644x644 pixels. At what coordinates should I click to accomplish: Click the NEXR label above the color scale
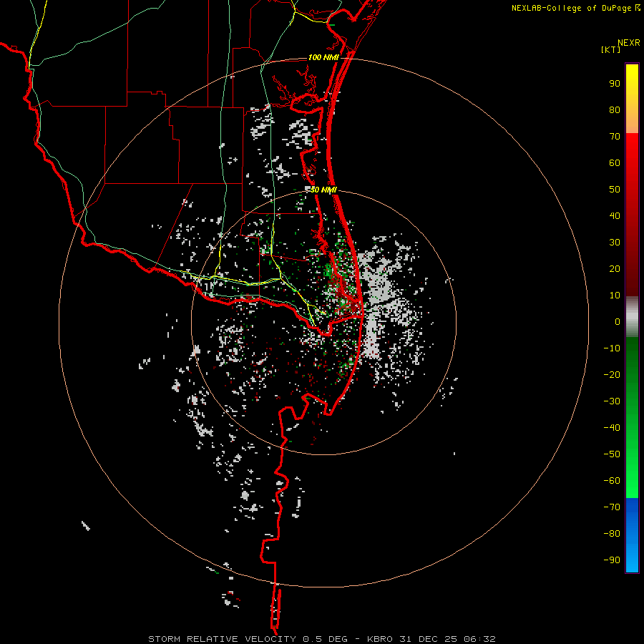(628, 43)
